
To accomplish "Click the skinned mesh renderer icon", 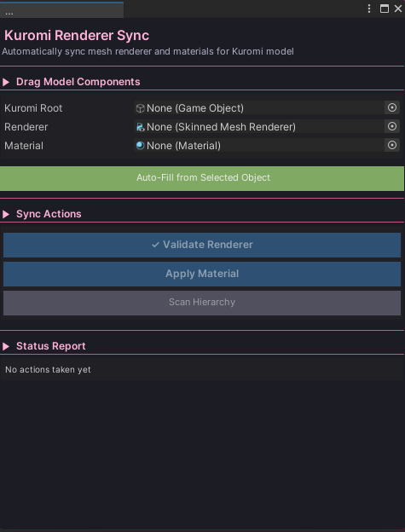I will [140, 127].
